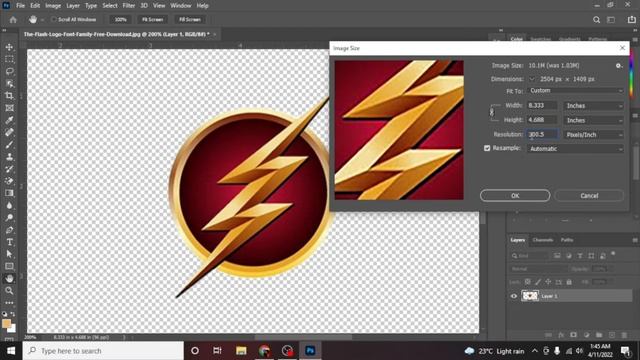Open the Layer menu

tap(73, 6)
